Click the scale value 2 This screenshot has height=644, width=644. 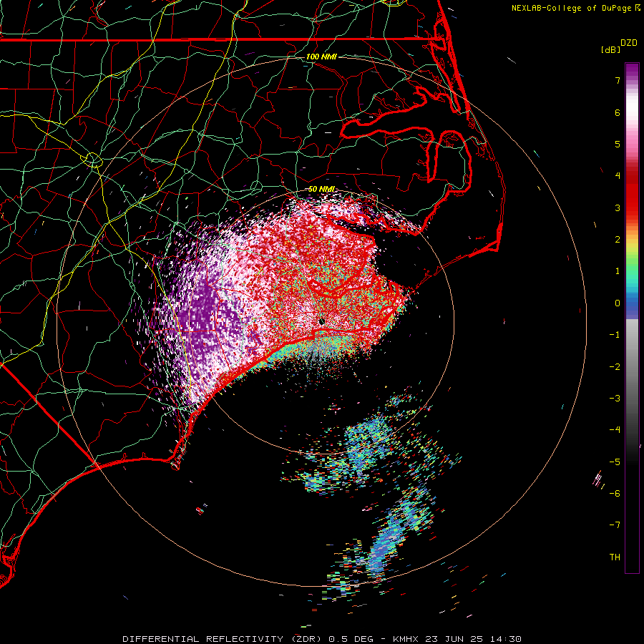tap(618, 240)
